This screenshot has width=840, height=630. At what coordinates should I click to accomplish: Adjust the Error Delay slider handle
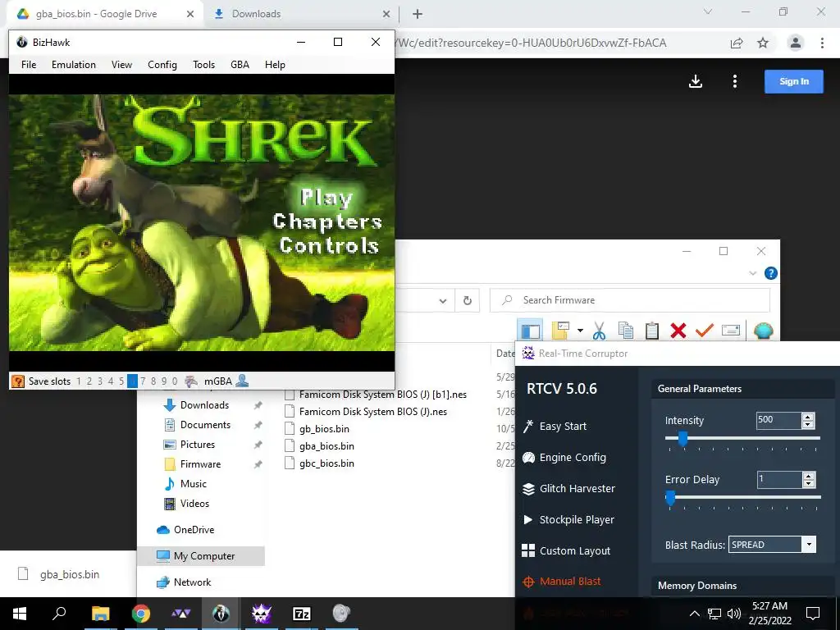[x=670, y=498]
